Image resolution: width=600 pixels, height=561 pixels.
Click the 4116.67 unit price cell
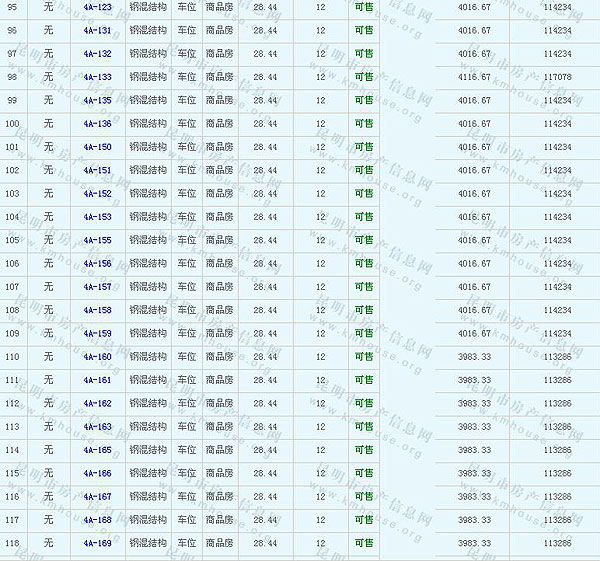pos(474,77)
